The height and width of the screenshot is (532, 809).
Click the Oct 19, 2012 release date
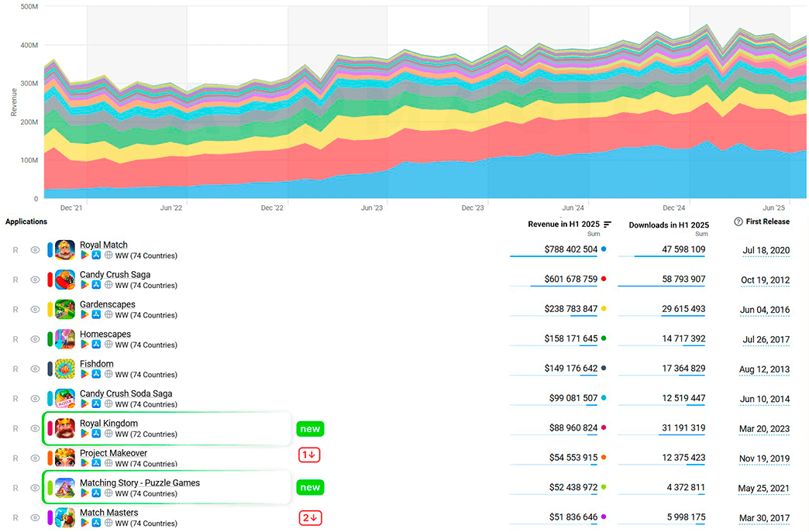tap(765, 280)
